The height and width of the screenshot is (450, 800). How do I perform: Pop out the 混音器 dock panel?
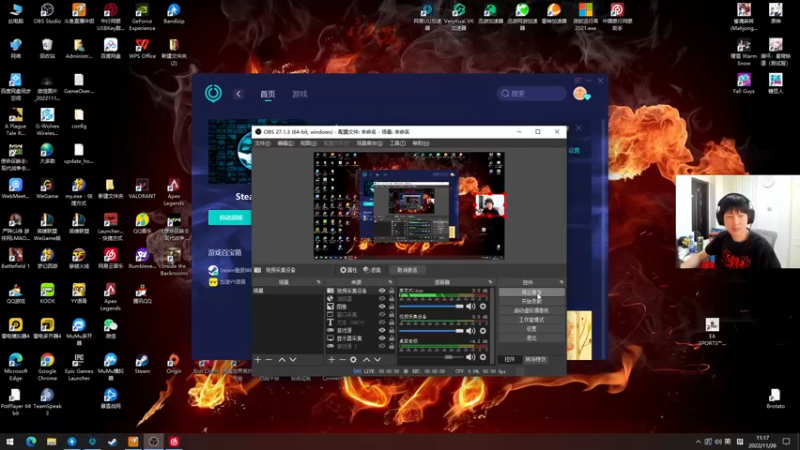[490, 282]
